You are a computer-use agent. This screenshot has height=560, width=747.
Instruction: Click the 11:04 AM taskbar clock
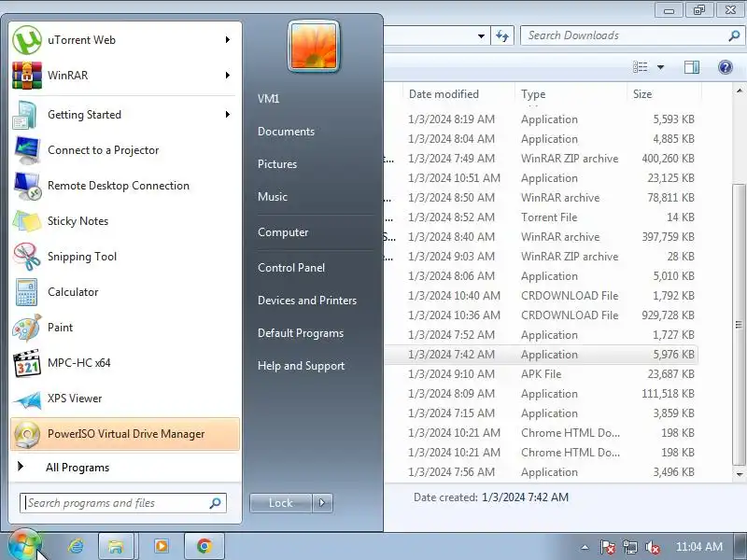click(x=698, y=547)
